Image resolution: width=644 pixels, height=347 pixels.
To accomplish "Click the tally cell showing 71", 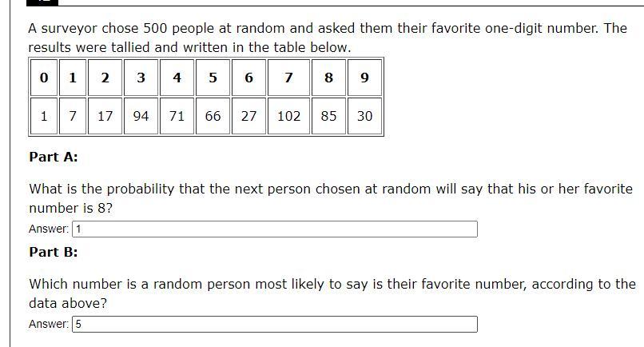I will pos(177,116).
